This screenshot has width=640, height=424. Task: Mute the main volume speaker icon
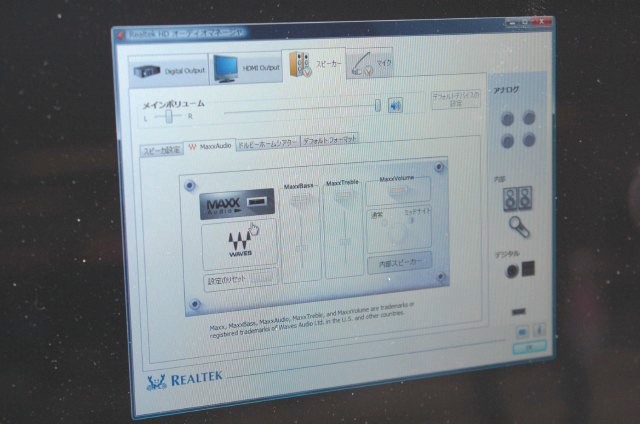coord(395,105)
